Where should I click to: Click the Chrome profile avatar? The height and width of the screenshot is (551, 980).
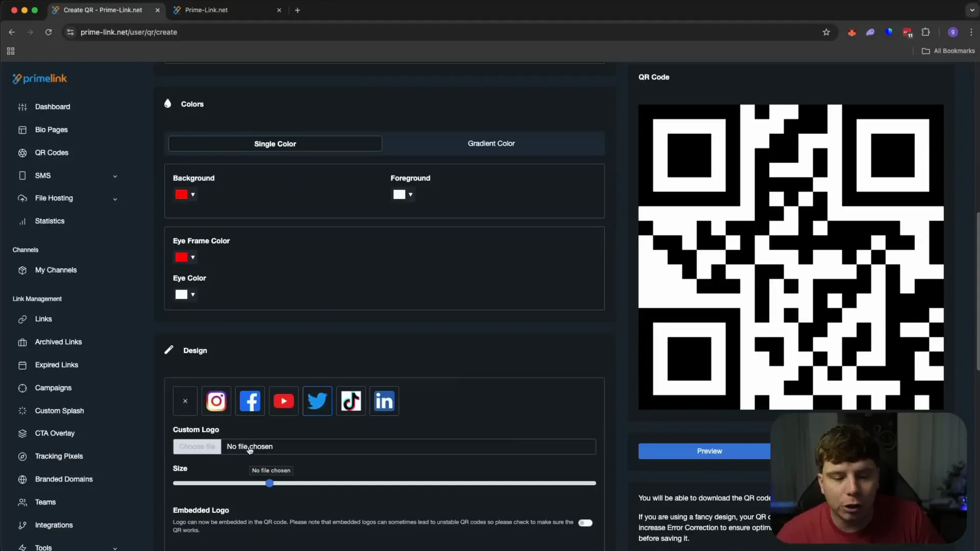pos(952,32)
